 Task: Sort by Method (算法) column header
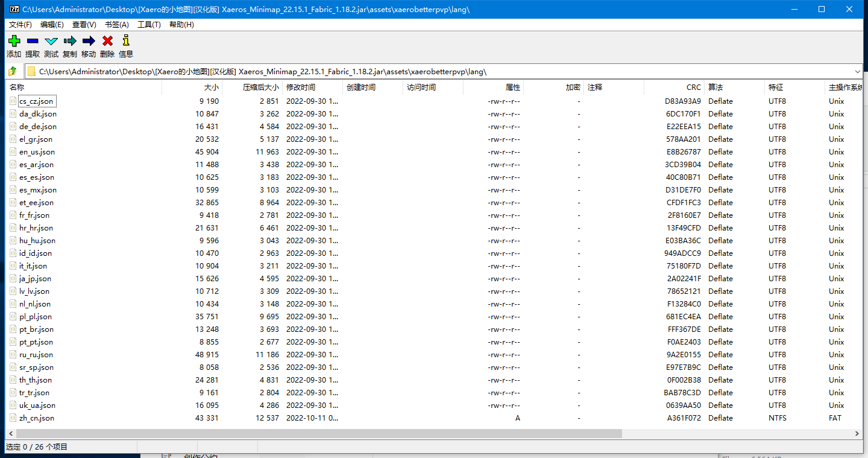coord(735,87)
